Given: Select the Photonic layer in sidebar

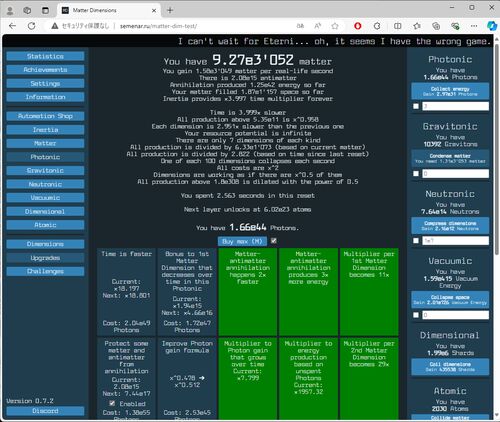Looking at the screenshot, I should click(x=45, y=157).
